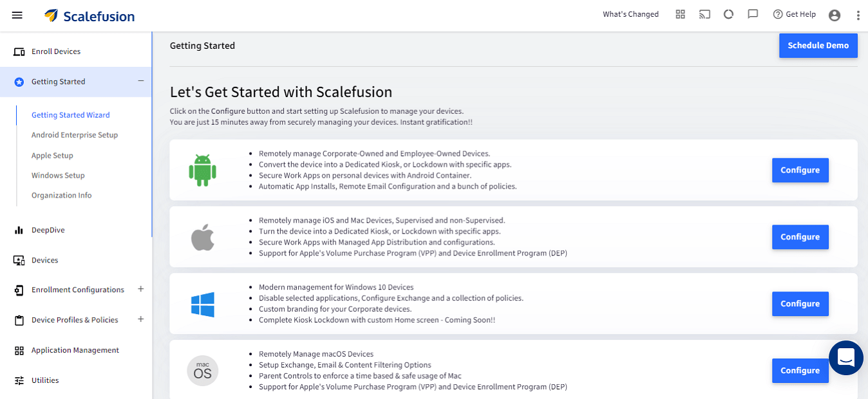Click the apps grid icon in header

point(680,14)
